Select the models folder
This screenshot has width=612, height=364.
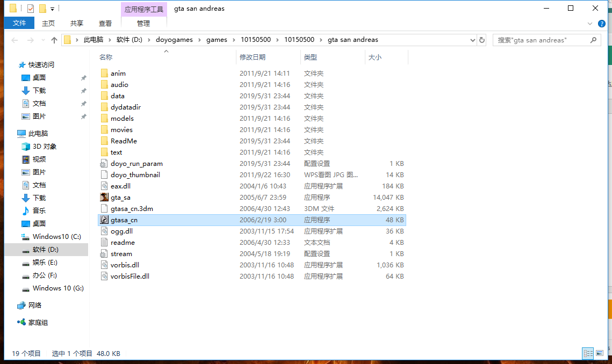[x=252, y=119]
